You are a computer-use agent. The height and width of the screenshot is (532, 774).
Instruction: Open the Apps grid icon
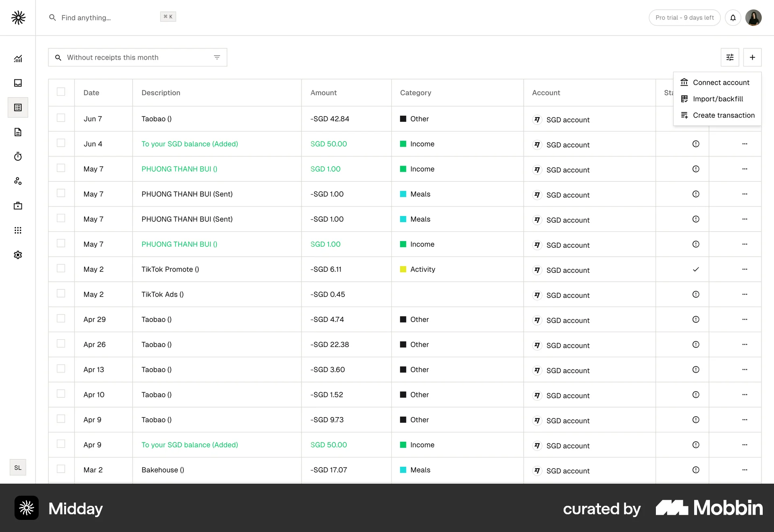[18, 230]
